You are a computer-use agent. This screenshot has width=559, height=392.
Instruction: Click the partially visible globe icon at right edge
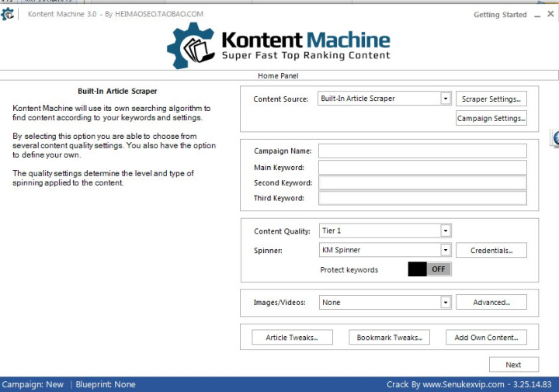[555, 138]
